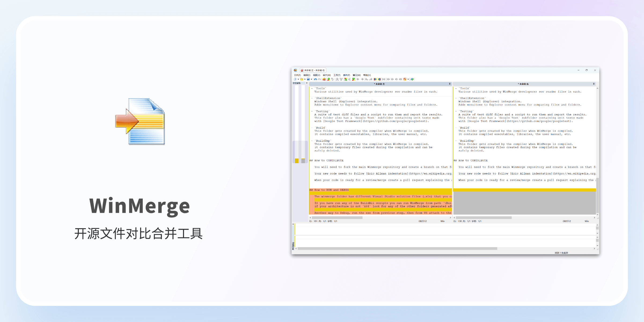Click the copy to left arrow icon
The width and height of the screenshot is (644, 322).
coord(362,79)
